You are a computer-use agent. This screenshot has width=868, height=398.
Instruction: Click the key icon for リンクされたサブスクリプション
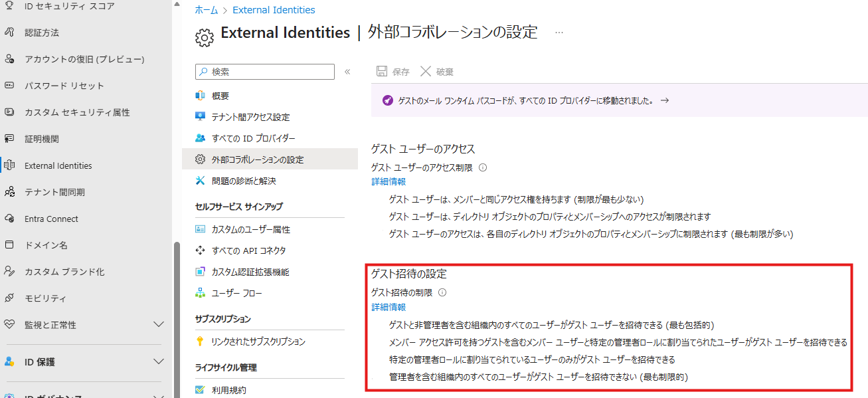200,342
